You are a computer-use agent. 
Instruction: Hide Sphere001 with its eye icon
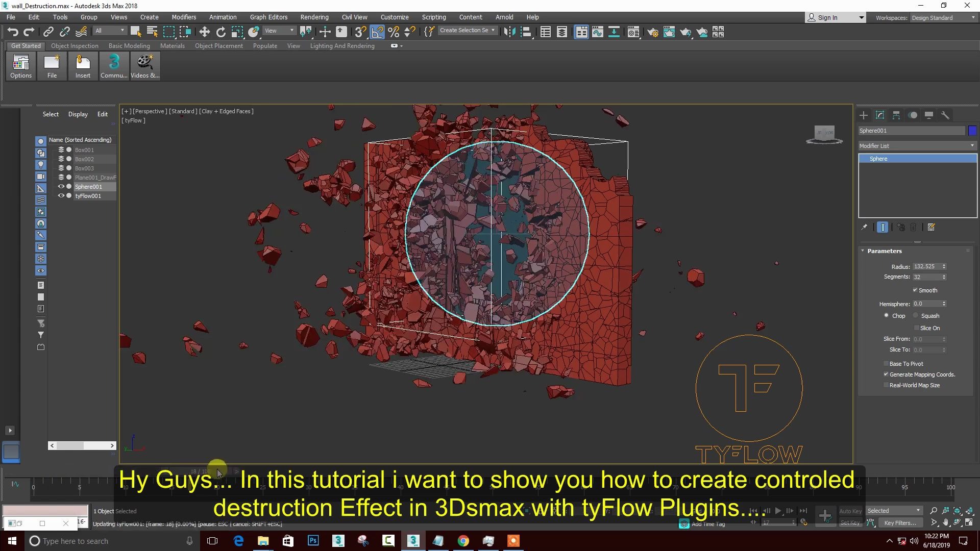pos(61,187)
